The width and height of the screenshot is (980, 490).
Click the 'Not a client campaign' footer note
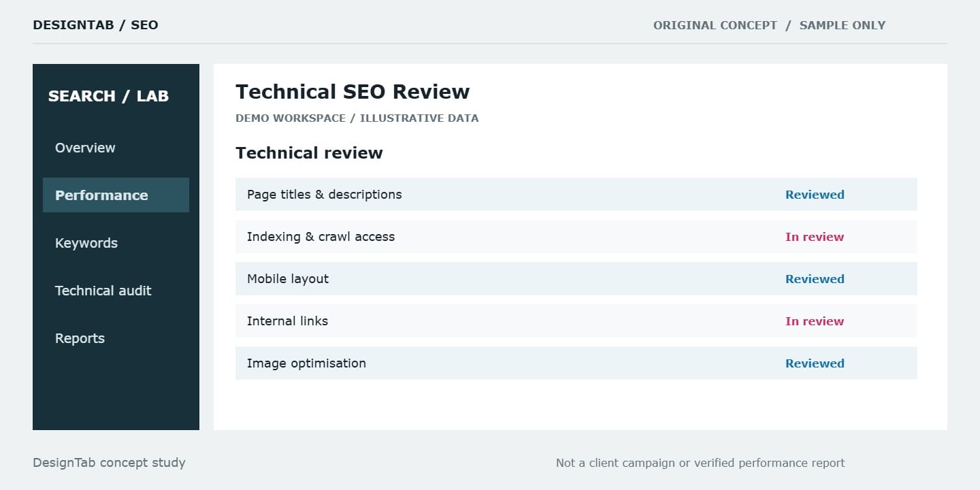pyautogui.click(x=700, y=463)
